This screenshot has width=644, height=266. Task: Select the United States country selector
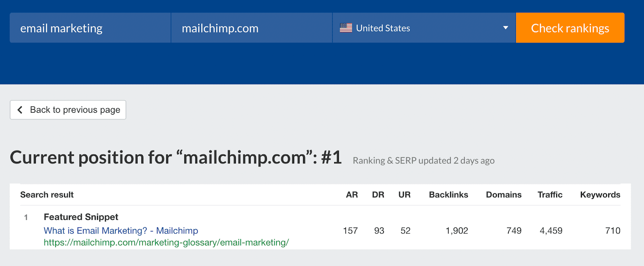[423, 28]
